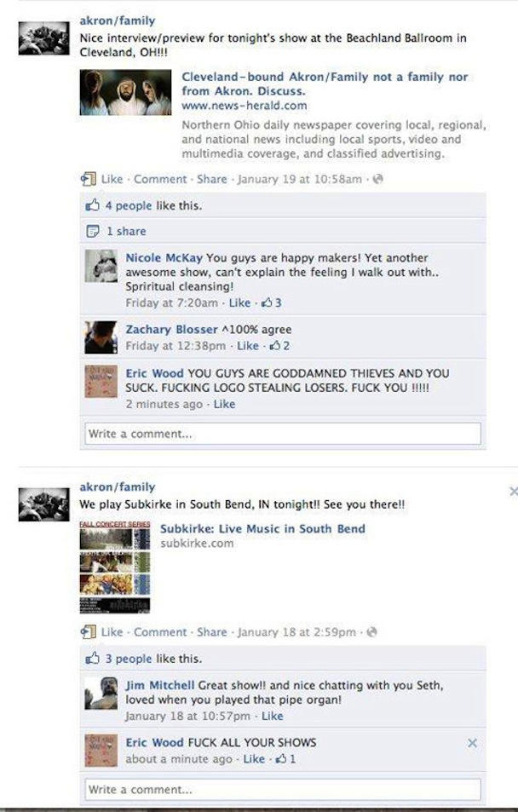Click the first 'Write a comment...' field
The height and width of the screenshot is (812, 518).
pos(283,434)
